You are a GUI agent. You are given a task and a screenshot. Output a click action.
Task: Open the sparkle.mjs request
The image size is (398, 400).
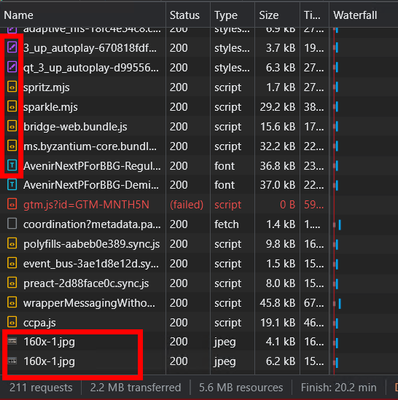click(x=50, y=107)
